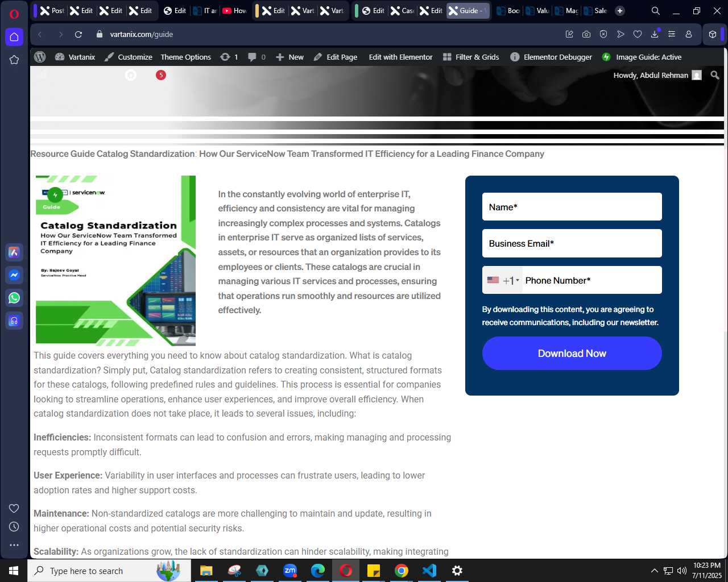Open the extensions cube icon
Image resolution: width=728 pixels, height=582 pixels.
point(713,34)
